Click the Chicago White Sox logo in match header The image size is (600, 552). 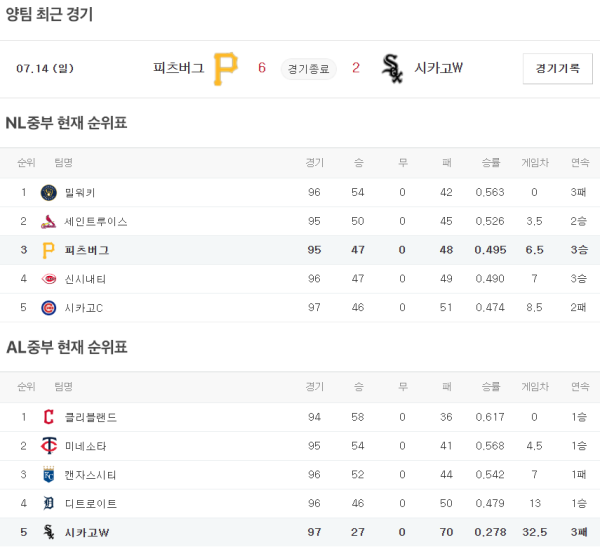tap(392, 68)
